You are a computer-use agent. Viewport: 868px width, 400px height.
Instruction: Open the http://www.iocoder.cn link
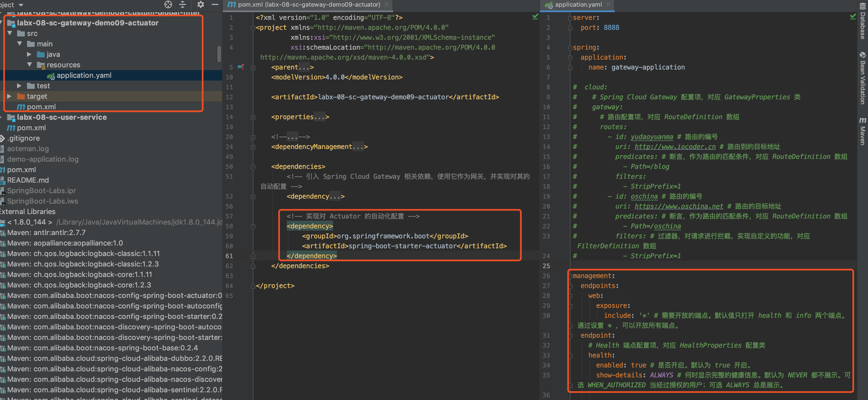[675, 147]
